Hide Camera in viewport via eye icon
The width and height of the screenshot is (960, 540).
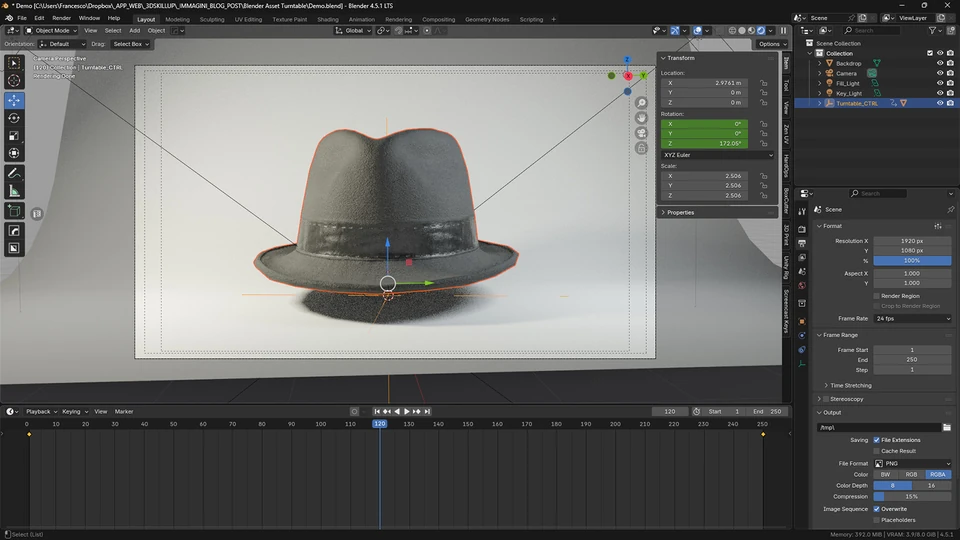coord(940,73)
